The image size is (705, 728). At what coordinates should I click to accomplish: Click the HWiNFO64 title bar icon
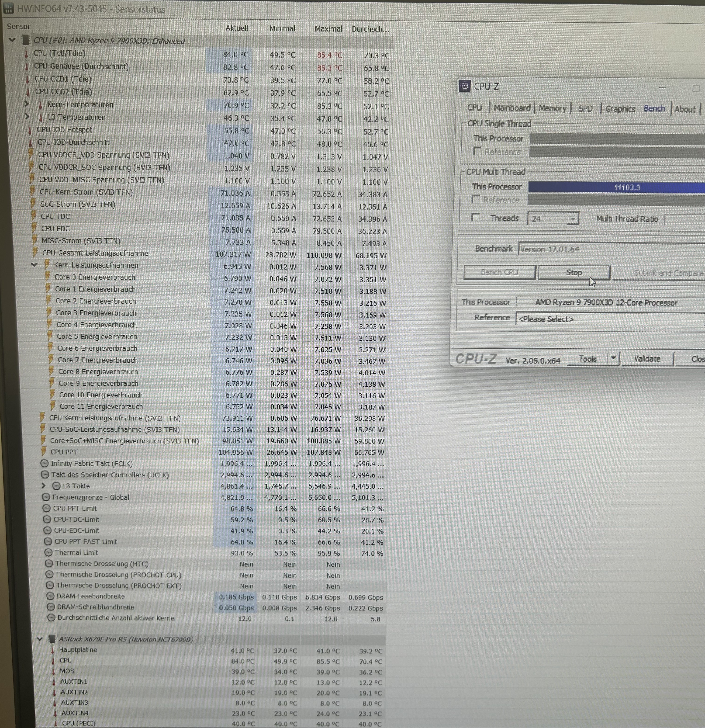point(8,8)
